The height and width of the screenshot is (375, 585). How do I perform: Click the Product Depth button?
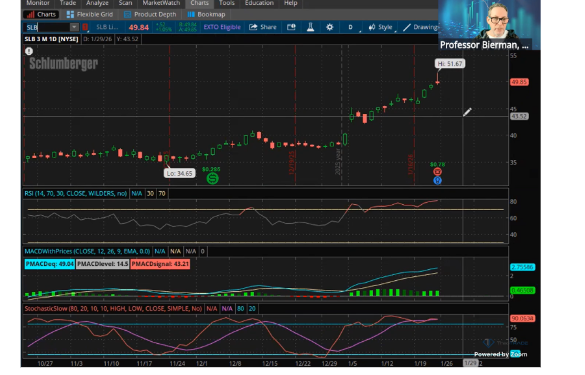[x=150, y=15]
